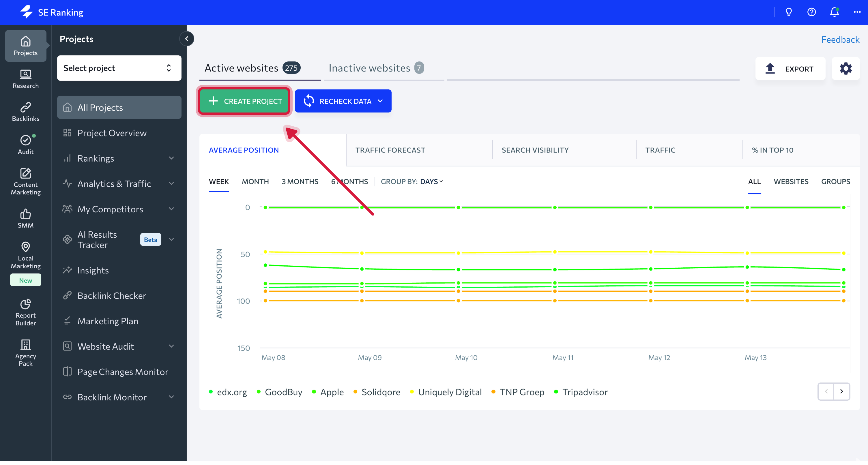Viewport: 868px width, 465px height.
Task: Click the export upload arrow icon
Action: point(770,69)
